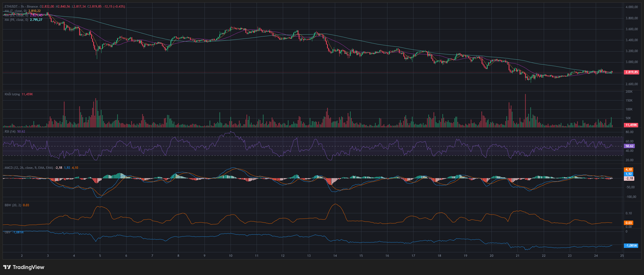This screenshot has height=275, width=644.
Task: Click the RSI (14) indicator label
Action: [x=10, y=131]
